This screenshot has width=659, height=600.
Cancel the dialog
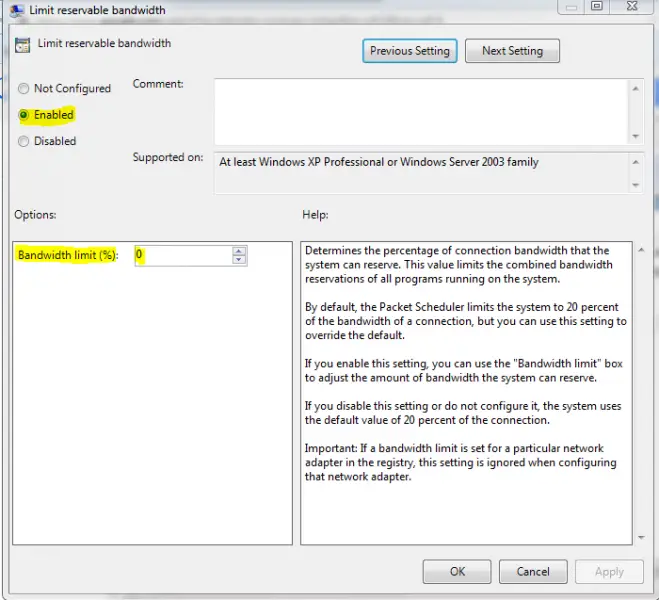(533, 571)
